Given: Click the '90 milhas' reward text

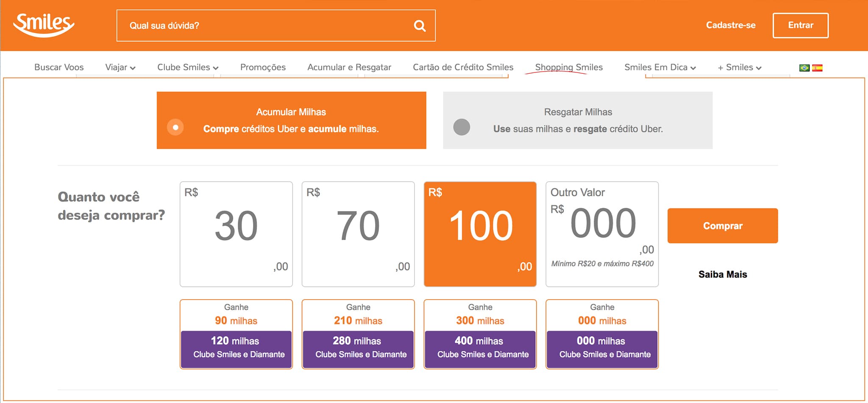Looking at the screenshot, I should tap(236, 321).
